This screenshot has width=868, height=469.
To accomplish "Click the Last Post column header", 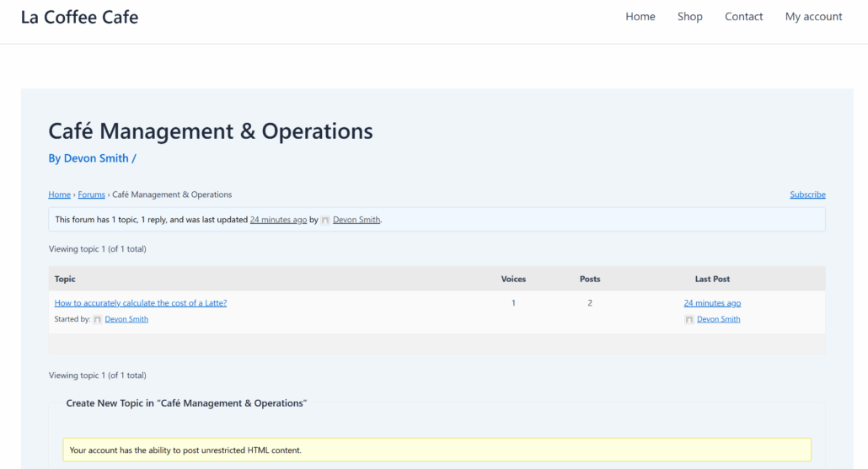I will [712, 280].
